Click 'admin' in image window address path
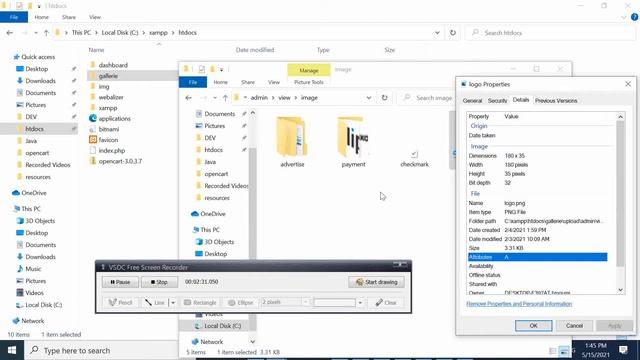This screenshot has height=360, width=640. point(259,98)
